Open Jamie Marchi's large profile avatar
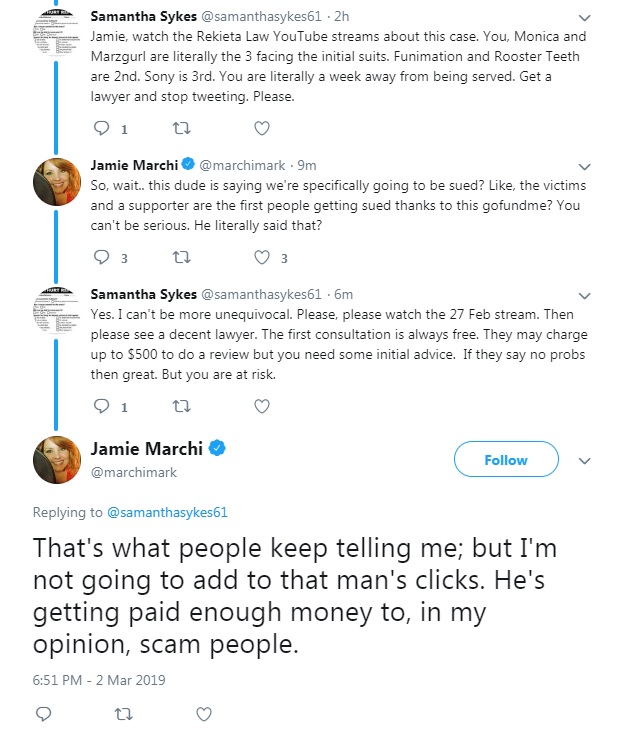 click(x=57, y=460)
